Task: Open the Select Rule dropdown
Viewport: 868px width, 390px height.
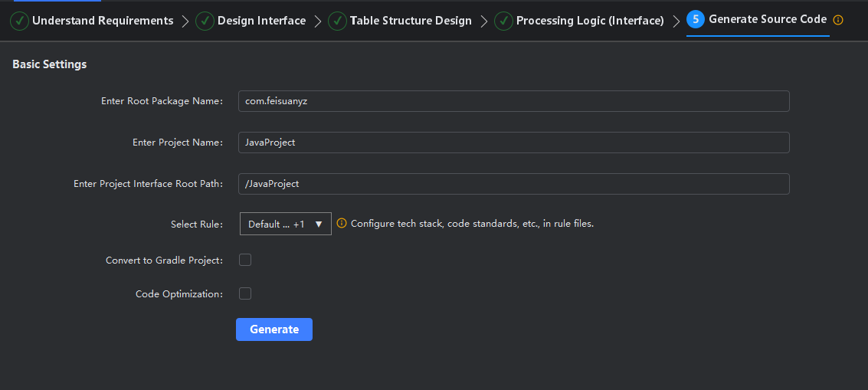Action: tap(285, 224)
